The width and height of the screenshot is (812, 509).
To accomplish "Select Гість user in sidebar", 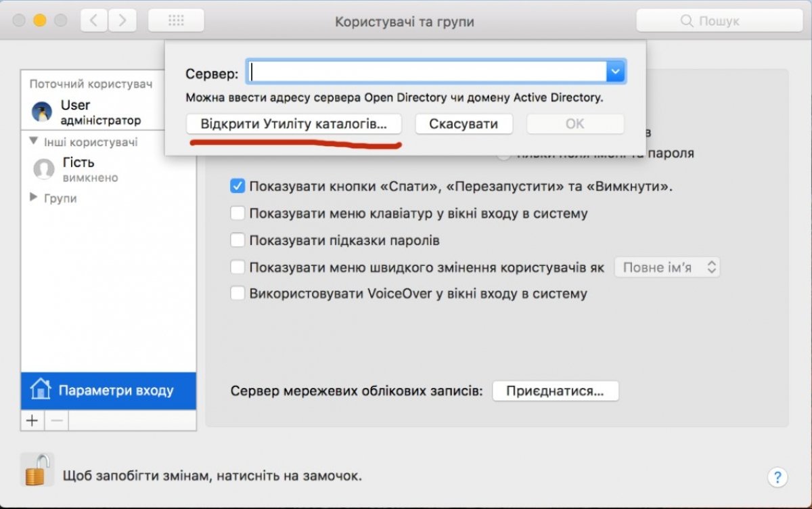I will pos(108,169).
